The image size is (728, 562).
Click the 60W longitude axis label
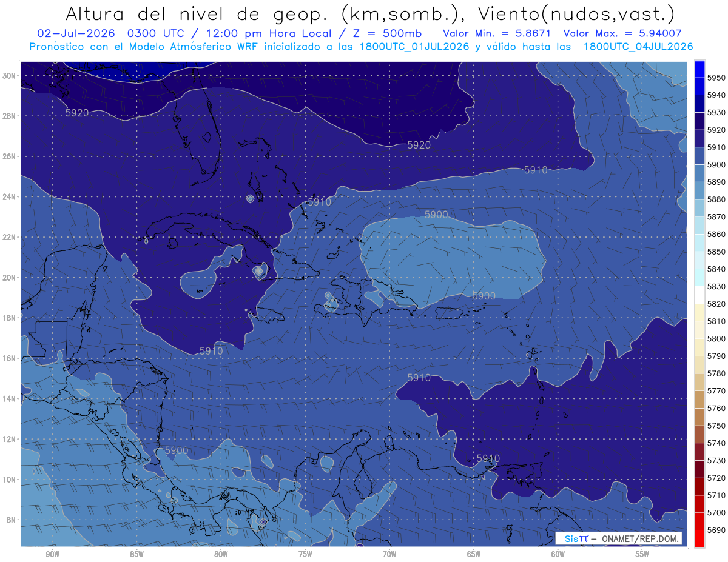click(x=558, y=554)
